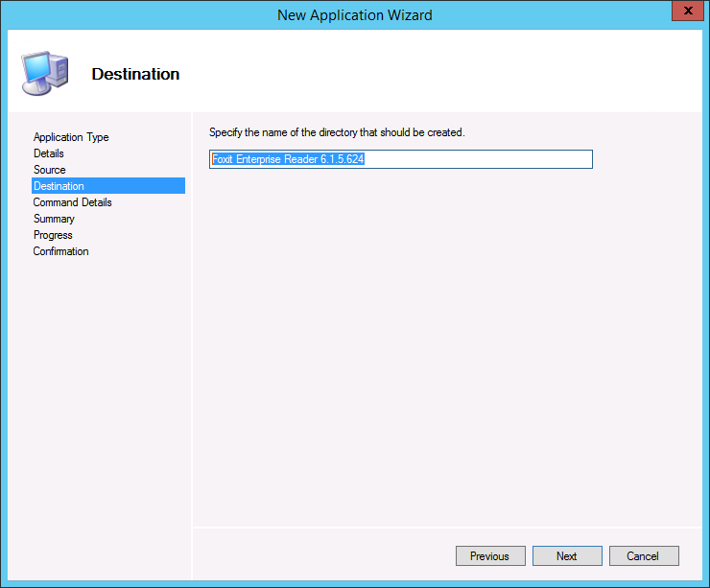Jump to the Summary step
This screenshot has height=588, width=710.
coord(54,219)
